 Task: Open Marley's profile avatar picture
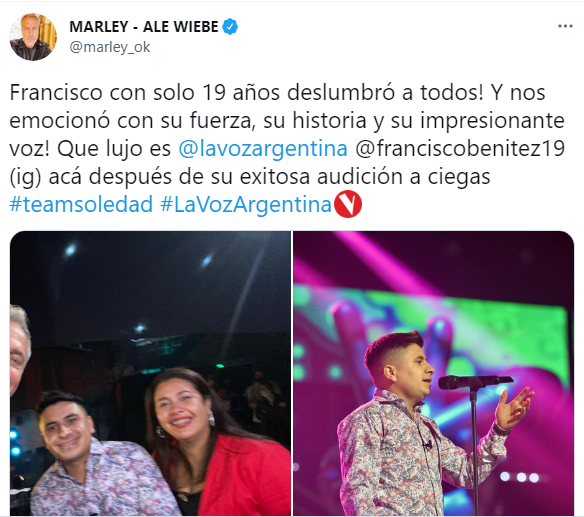(33, 37)
